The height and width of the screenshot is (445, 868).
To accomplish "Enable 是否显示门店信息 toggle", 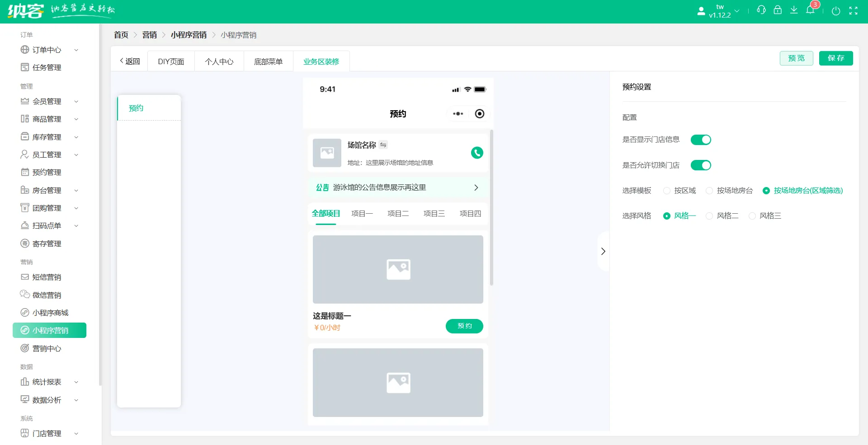I will click(x=700, y=140).
